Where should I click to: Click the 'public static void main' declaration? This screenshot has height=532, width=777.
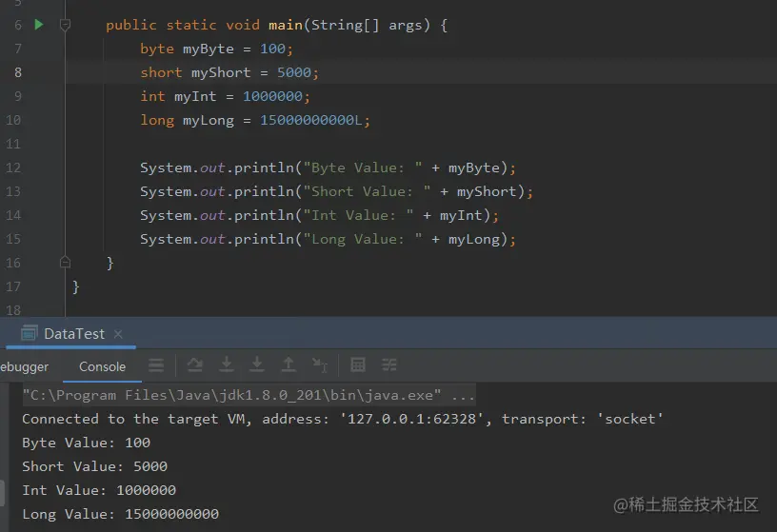coord(276,25)
